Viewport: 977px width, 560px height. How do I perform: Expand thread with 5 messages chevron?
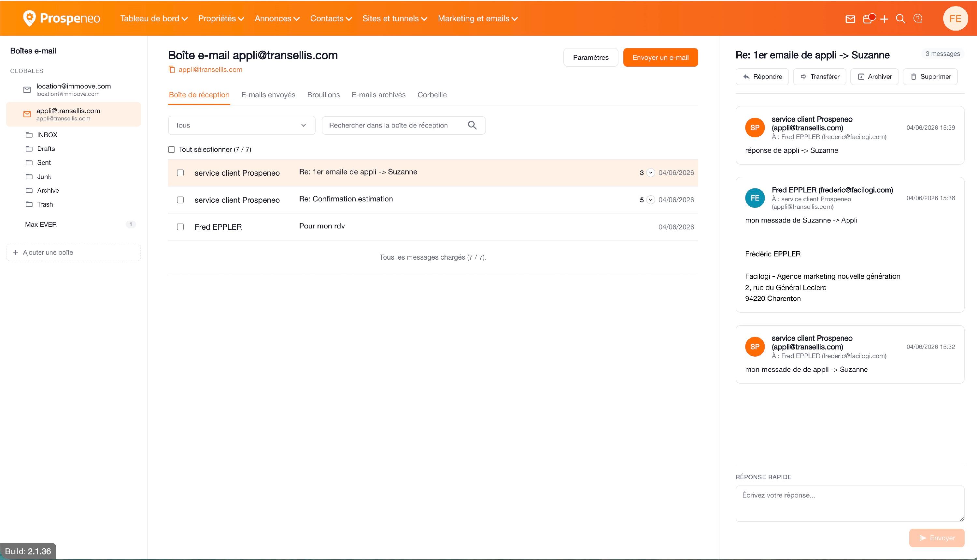(x=650, y=199)
